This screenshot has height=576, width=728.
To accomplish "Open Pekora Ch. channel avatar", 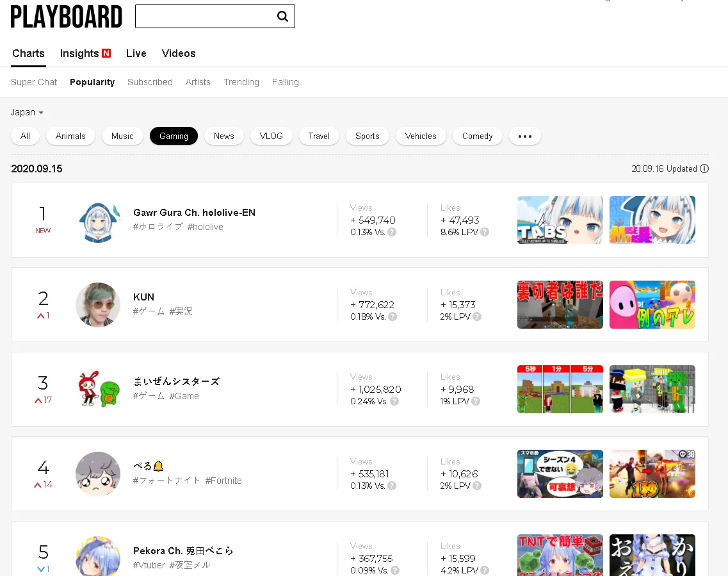I will 98,556.
